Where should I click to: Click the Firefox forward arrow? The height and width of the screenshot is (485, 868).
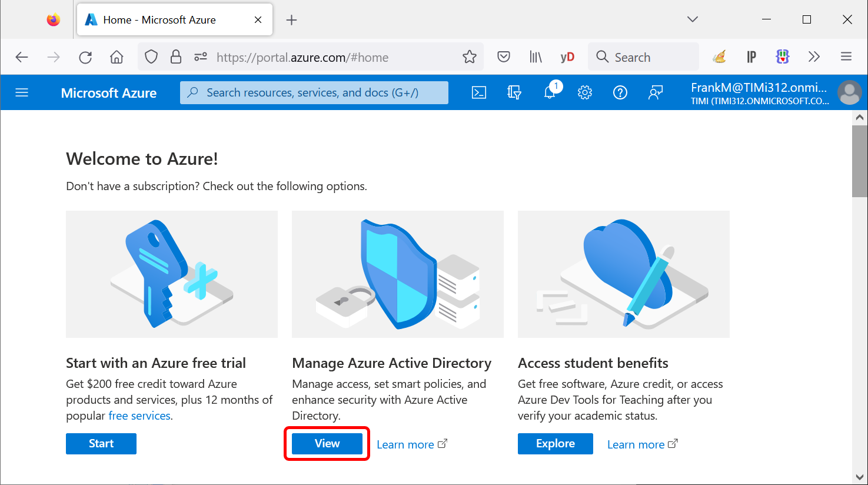pyautogui.click(x=54, y=57)
